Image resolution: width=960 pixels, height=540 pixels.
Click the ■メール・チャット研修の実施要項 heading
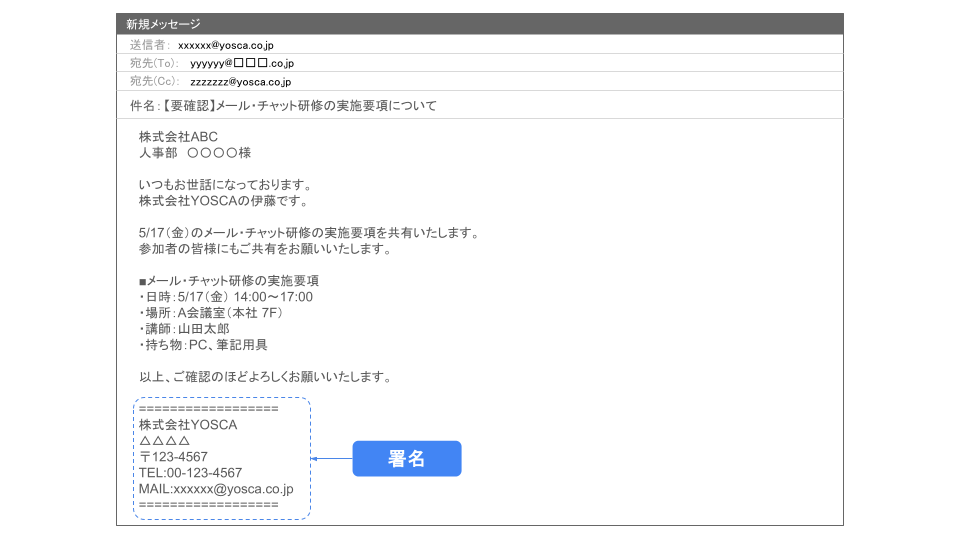point(229,281)
